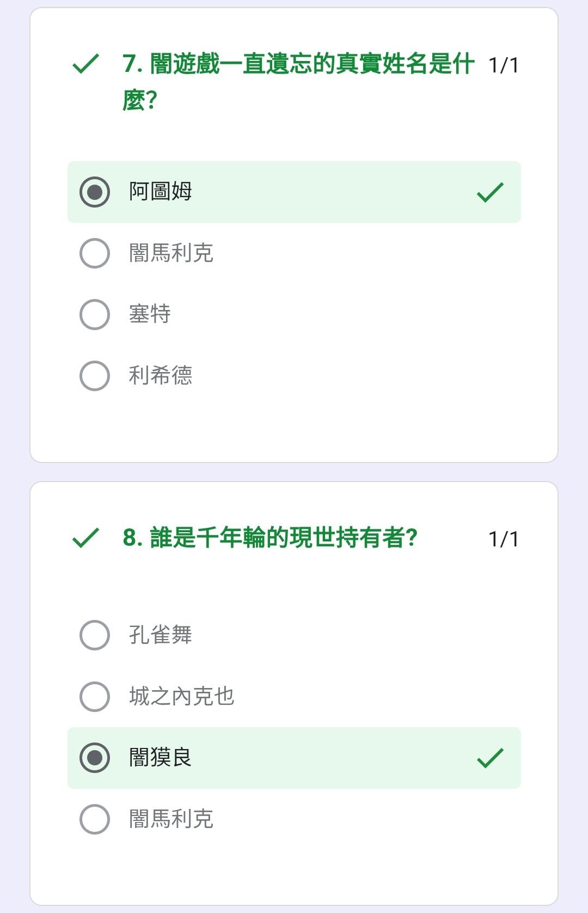Select the 闇馬利克 option in question 7
588x913 pixels.
95,253
